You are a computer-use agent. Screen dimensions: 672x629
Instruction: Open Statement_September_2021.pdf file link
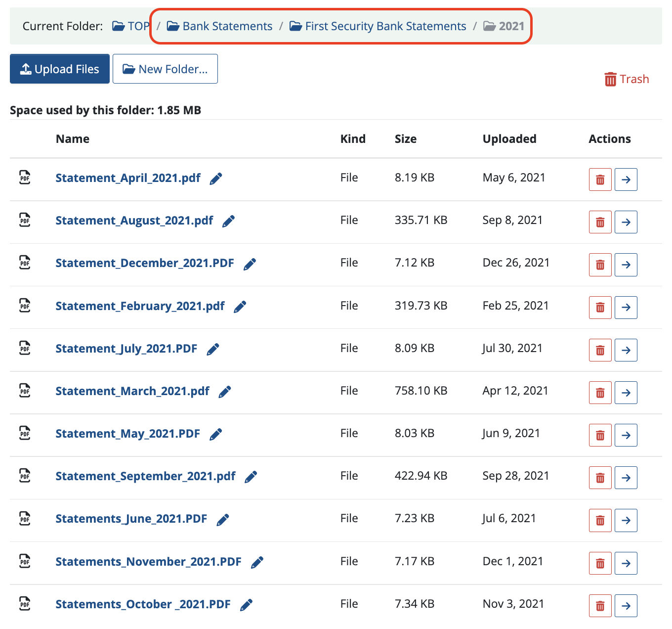coord(145,476)
